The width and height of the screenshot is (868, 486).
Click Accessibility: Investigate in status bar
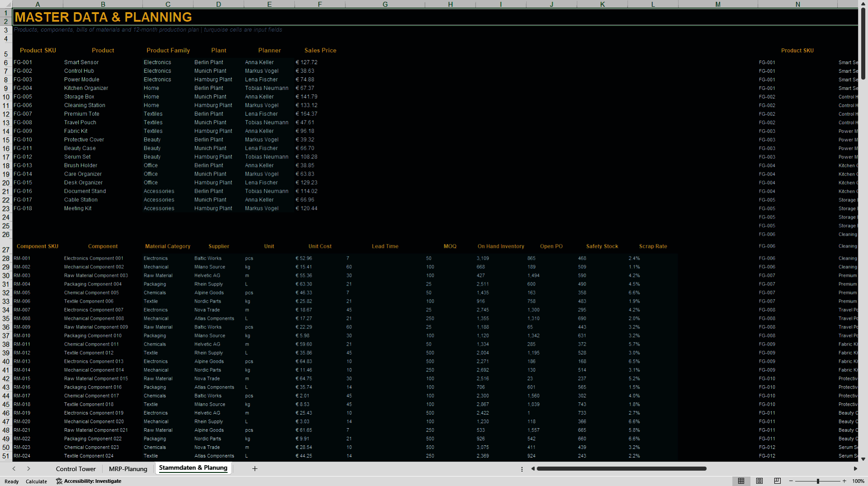tap(89, 481)
